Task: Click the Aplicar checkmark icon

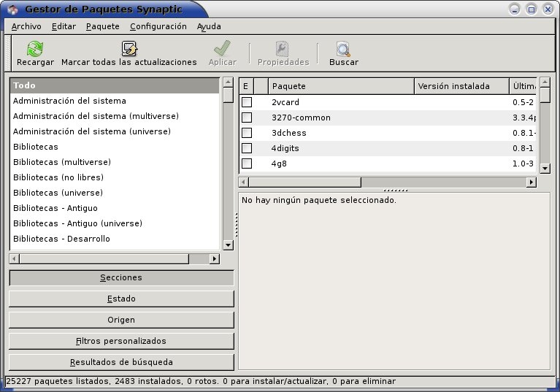Action: click(222, 49)
